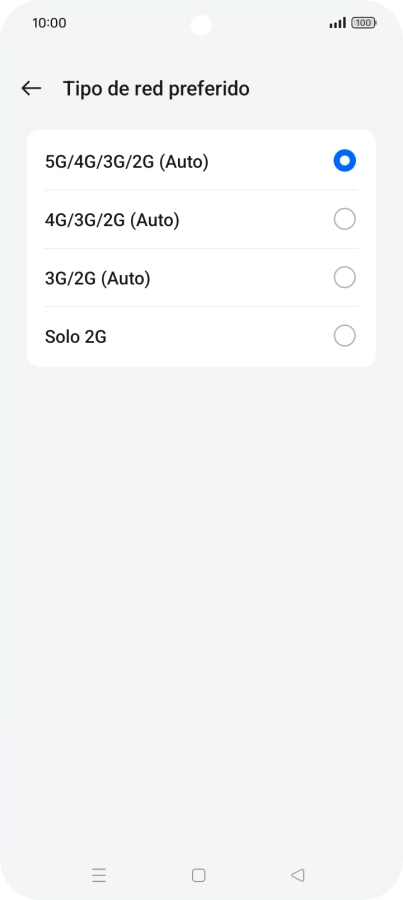Image resolution: width=403 pixels, height=900 pixels.
Task: Select the 5G/4G/3G/2G (Auto) radio button
Action: 344,161
